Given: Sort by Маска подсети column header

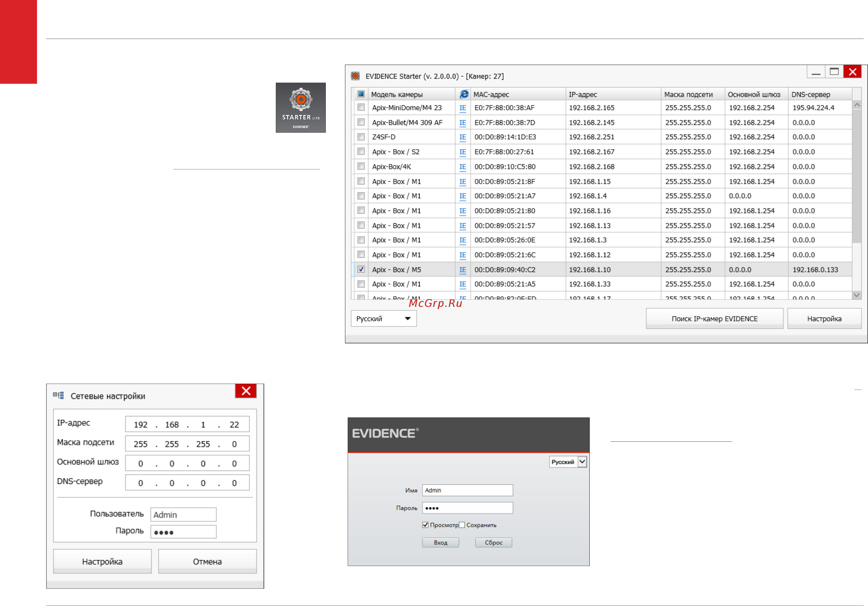Looking at the screenshot, I should 693,94.
